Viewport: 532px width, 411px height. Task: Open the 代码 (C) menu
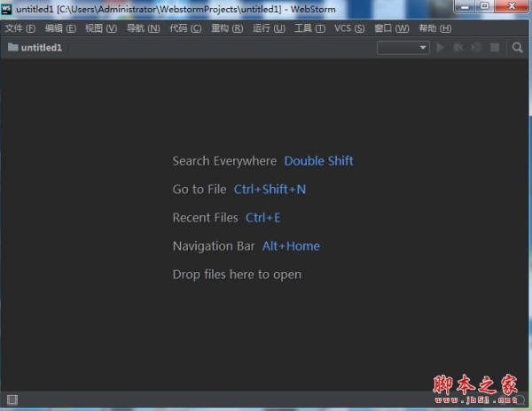click(x=185, y=28)
